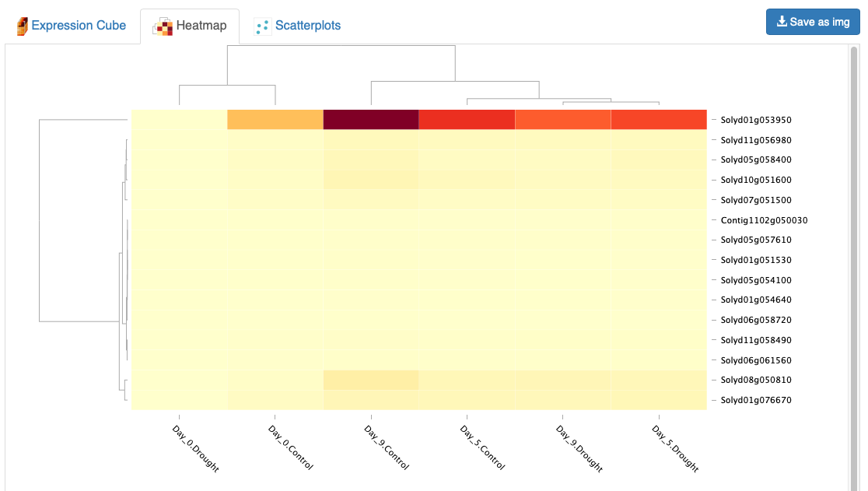Select the Day_9.Drought cell for Solyd01g053950
This screenshot has height=491, width=868.
pos(563,120)
